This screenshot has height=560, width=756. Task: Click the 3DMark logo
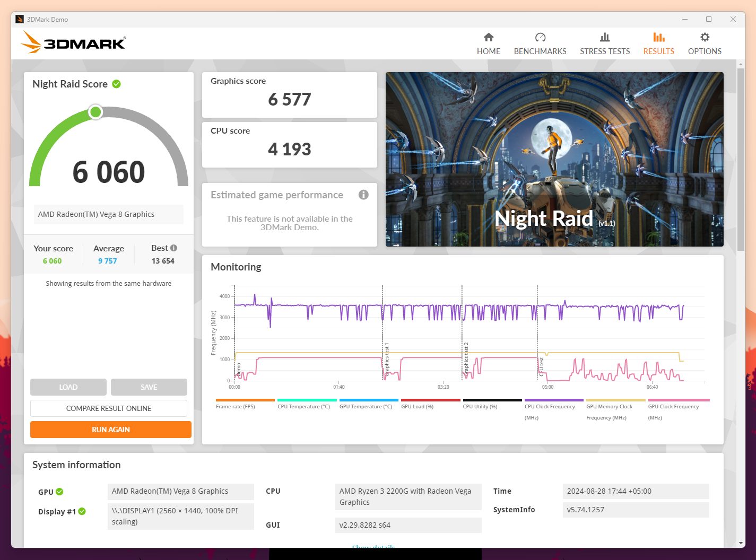(x=73, y=42)
